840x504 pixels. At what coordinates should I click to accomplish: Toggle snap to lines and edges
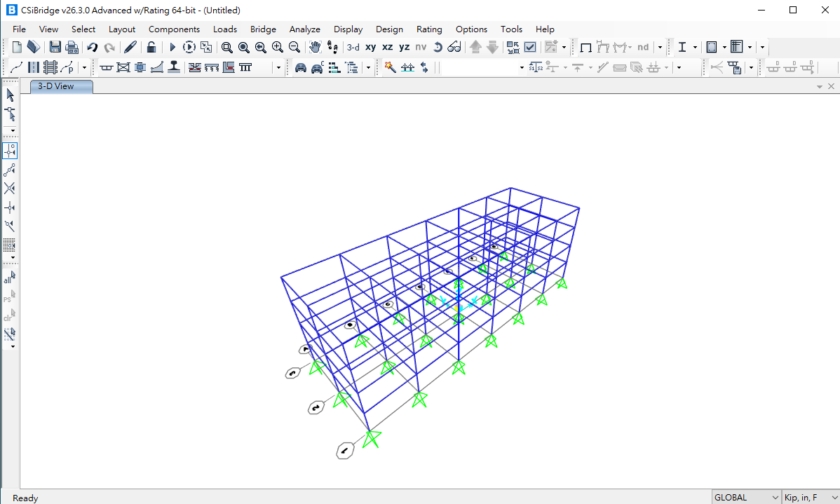[x=10, y=226]
